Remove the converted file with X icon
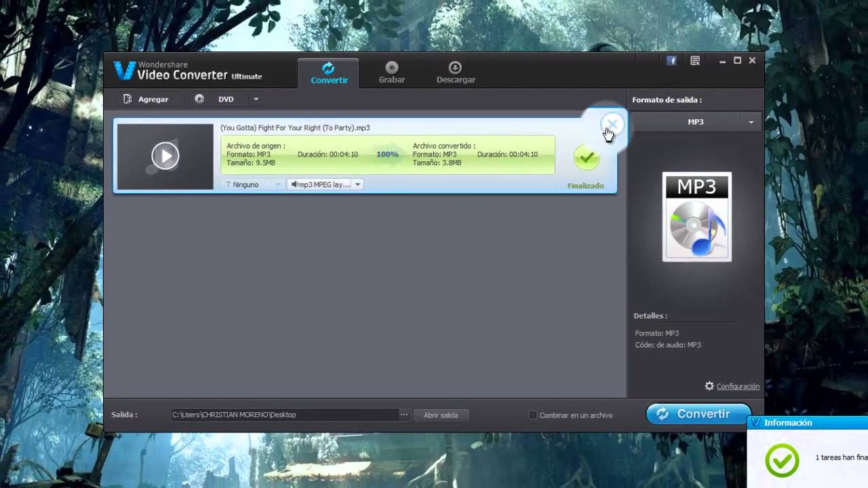Image resolution: width=868 pixels, height=488 pixels. [612, 124]
